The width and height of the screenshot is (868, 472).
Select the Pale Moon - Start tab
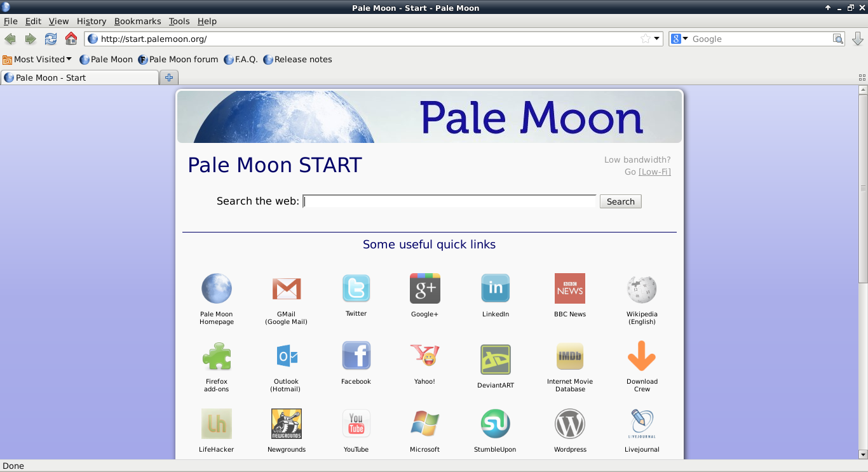[x=79, y=78]
